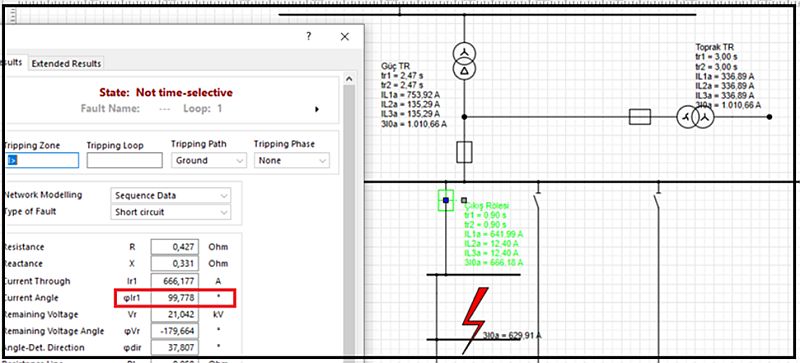
Task: Click the small handle beside relay box
Action: (464, 200)
